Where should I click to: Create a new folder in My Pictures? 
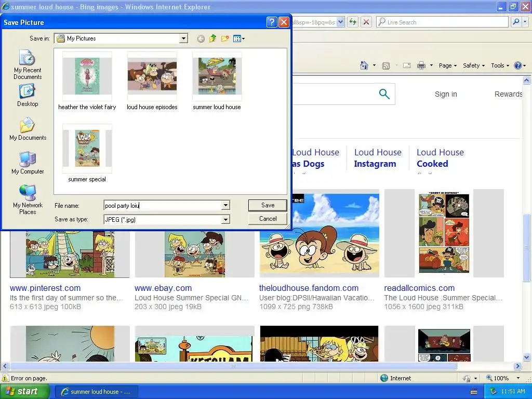tap(225, 38)
